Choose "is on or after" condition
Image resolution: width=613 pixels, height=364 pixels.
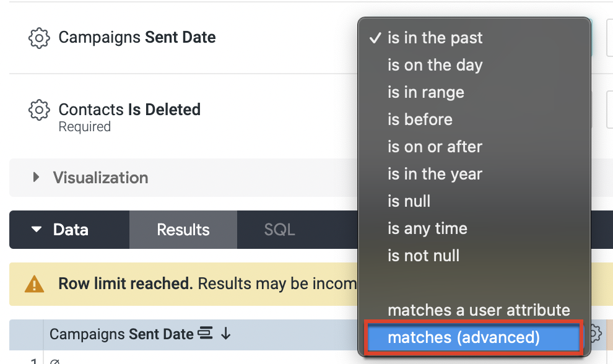pyautogui.click(x=435, y=147)
